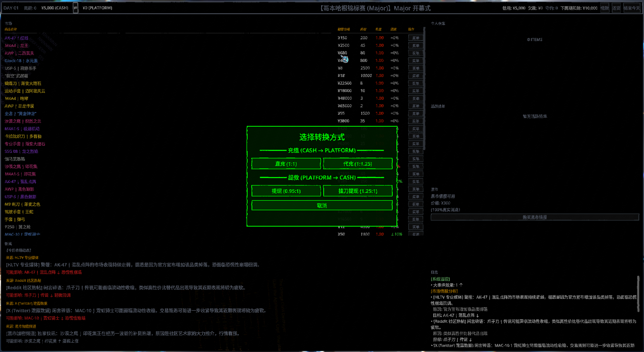Screen dimensions: 644x352
Task: Click 买单 for 蝴蝶刀 渐变大理石
Action: (x=416, y=83)
